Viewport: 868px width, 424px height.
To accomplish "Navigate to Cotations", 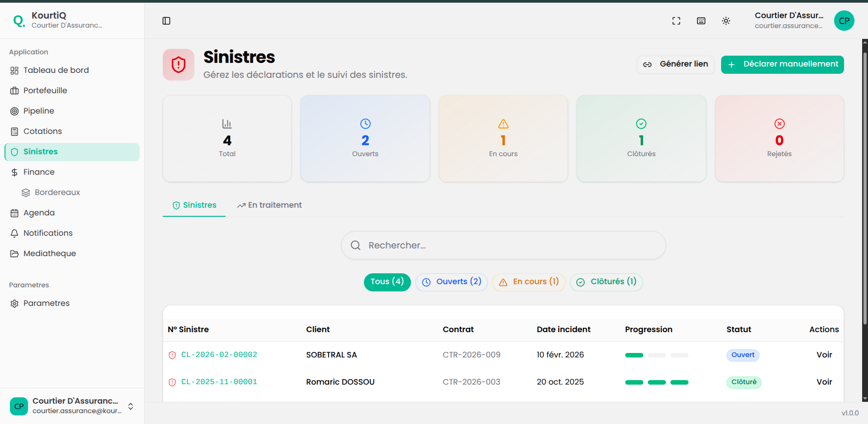I will pyautogui.click(x=42, y=131).
